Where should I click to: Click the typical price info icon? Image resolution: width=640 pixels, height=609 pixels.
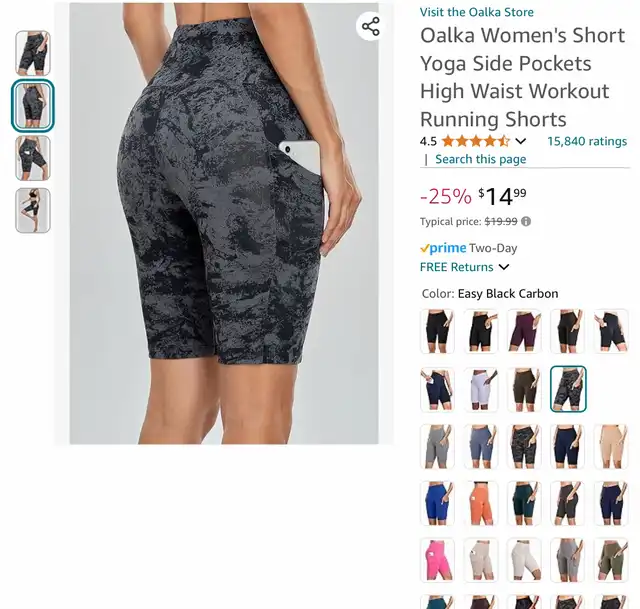[x=526, y=222]
